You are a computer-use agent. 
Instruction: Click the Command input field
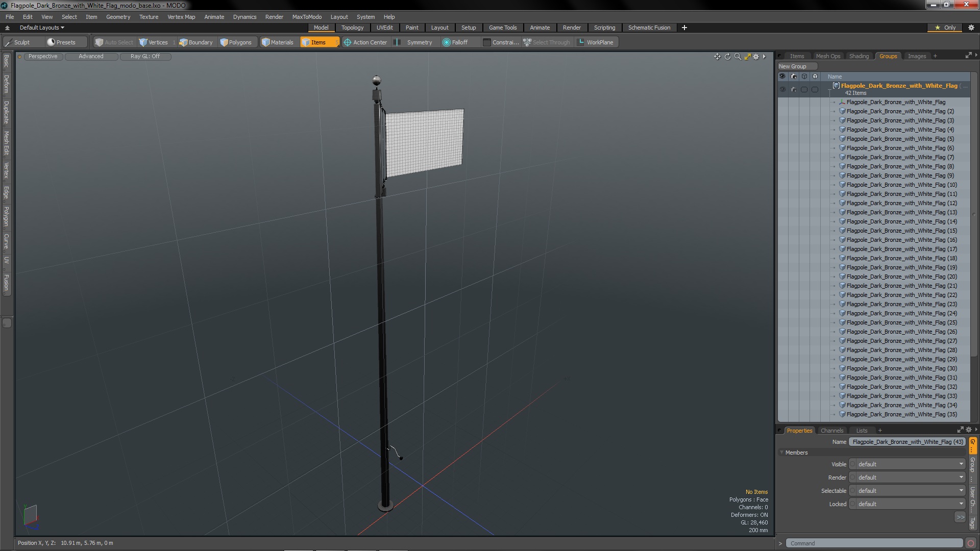point(874,543)
